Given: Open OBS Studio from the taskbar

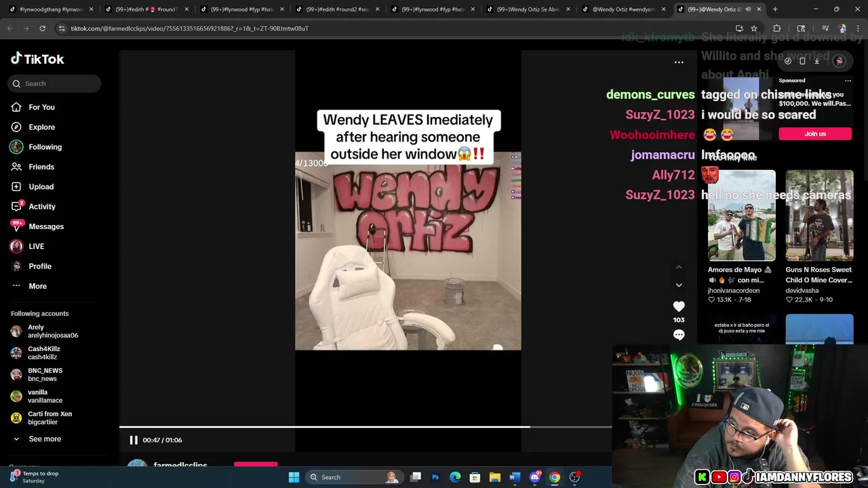Looking at the screenshot, I should pyautogui.click(x=574, y=477).
